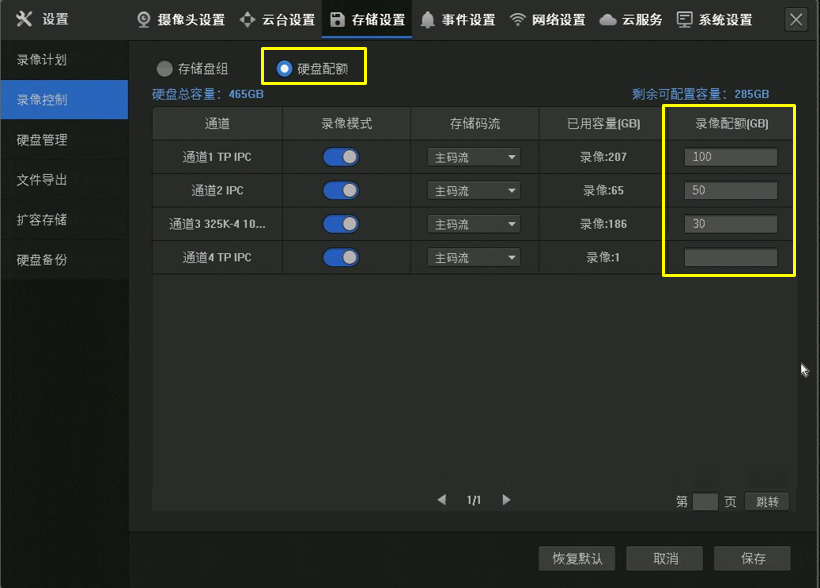Viewport: 820px width, 588px height.
Task: Open camera settings via its camera icon
Action: pyautogui.click(x=143, y=18)
